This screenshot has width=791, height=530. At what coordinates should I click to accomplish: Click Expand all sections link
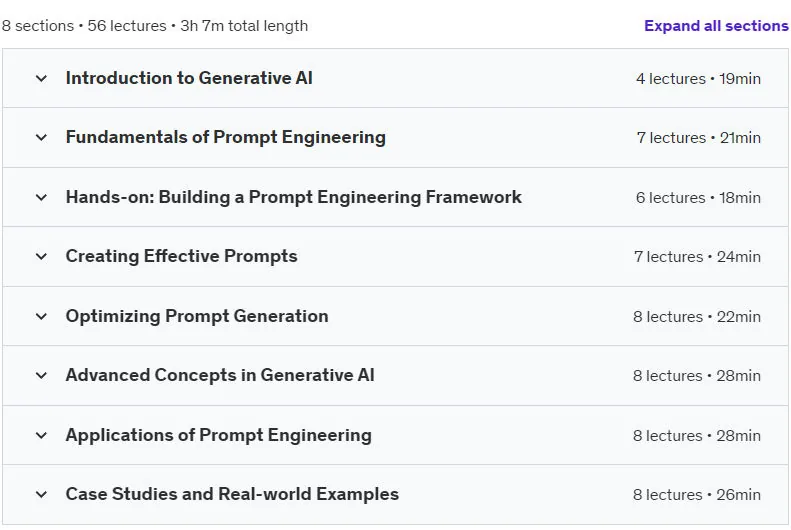pyautogui.click(x=716, y=26)
